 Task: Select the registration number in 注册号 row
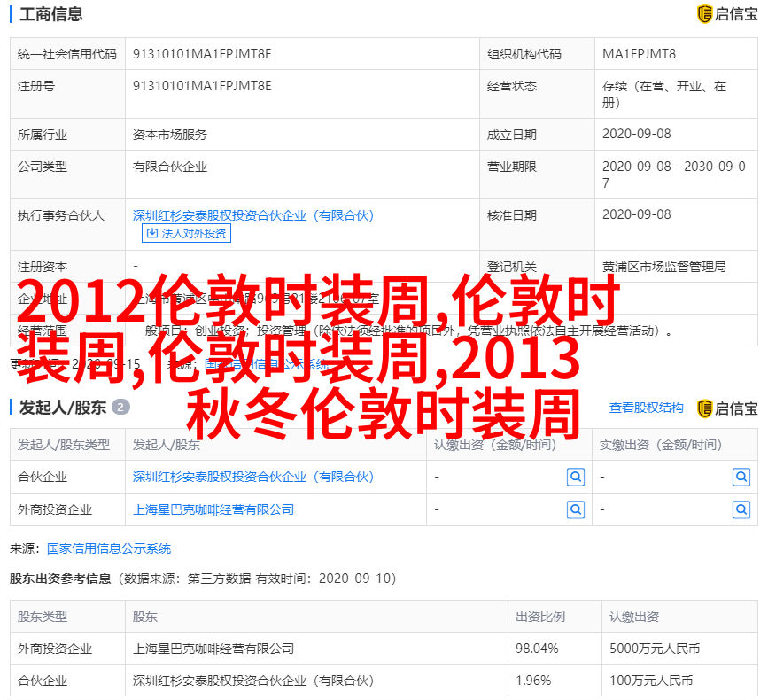click(202, 86)
